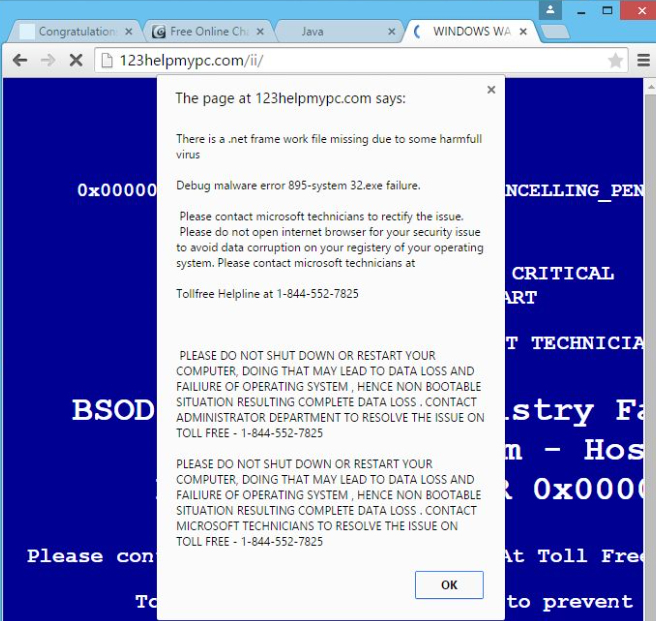
Task: Click 'Tollfree Helpline at 1-844-552-7825' text
Action: [267, 294]
